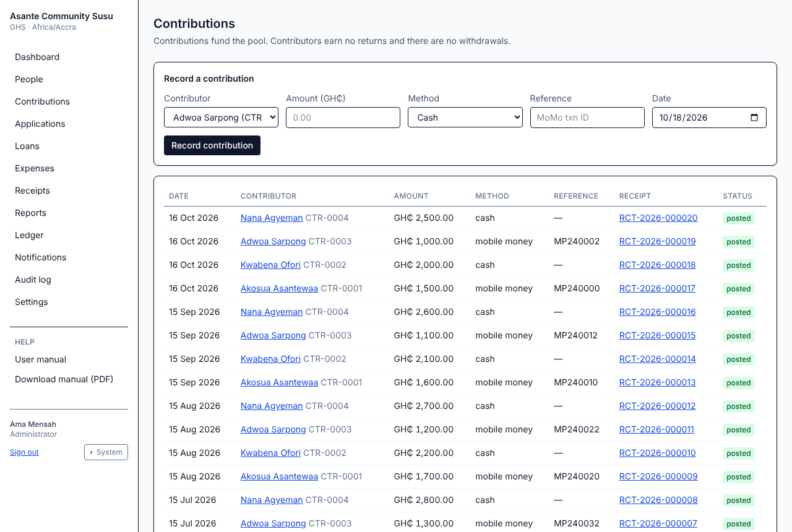Click the Sign out link
Viewport: 792px width, 532px height.
[x=24, y=452]
